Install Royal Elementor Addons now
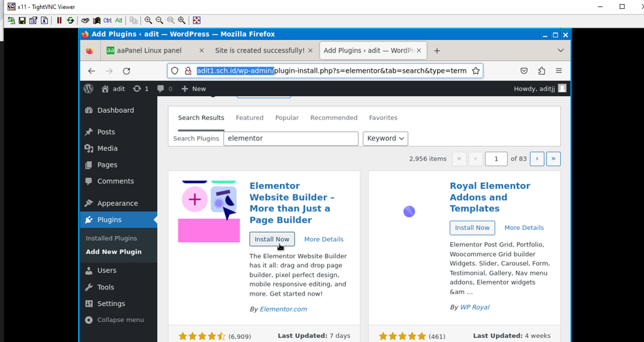 [x=472, y=228]
